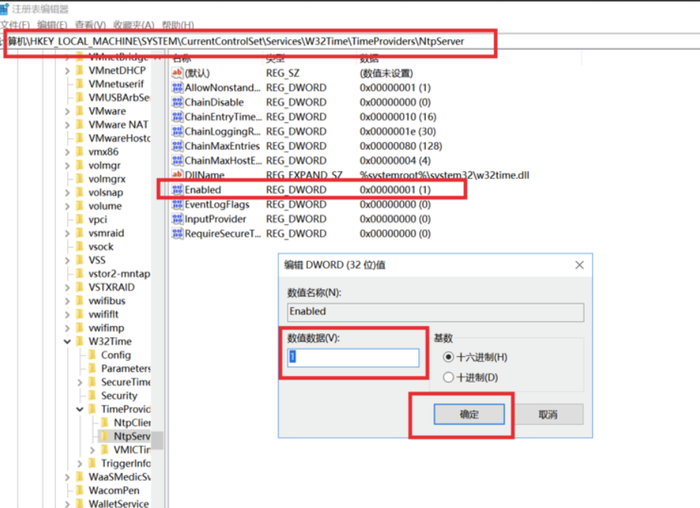Screen dimensions: 700x508
Task: Expand the VSTXRAID tree node
Action: 67,287
